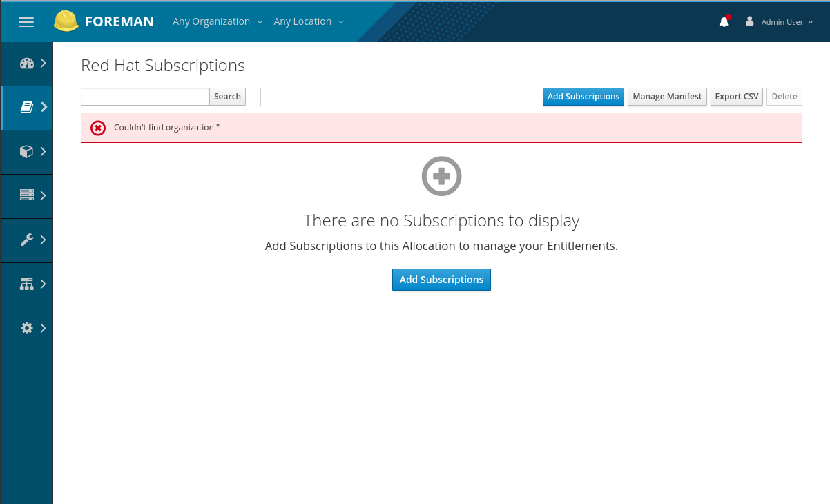Screen dimensions: 830x504
Task: Click the Red Hat Subscriptions heading
Action: point(163,66)
